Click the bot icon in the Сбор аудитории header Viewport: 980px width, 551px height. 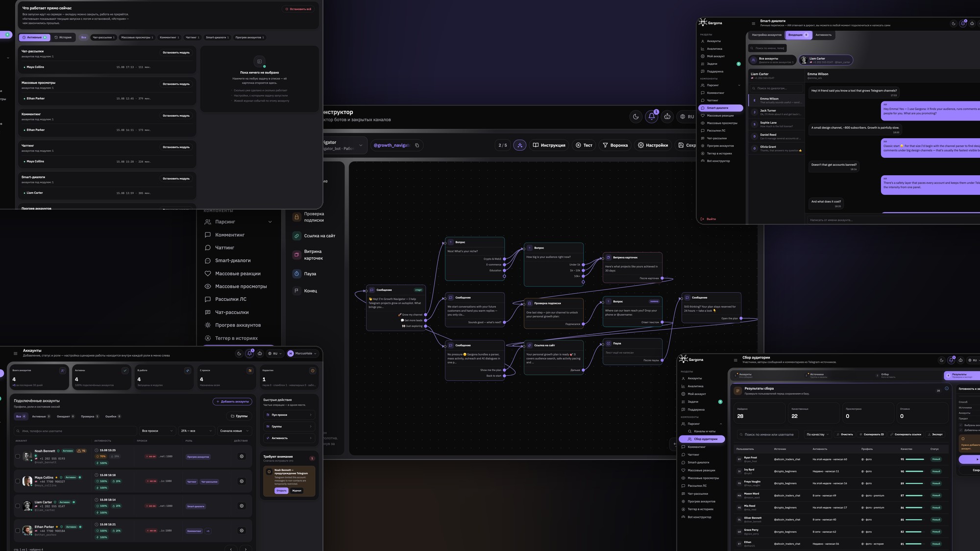pos(961,360)
